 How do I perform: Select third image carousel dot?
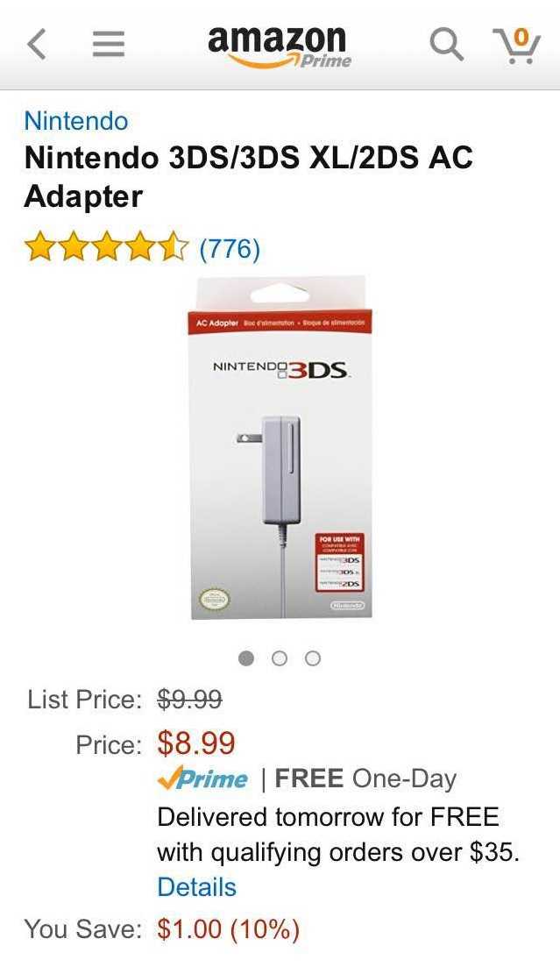[x=313, y=658]
